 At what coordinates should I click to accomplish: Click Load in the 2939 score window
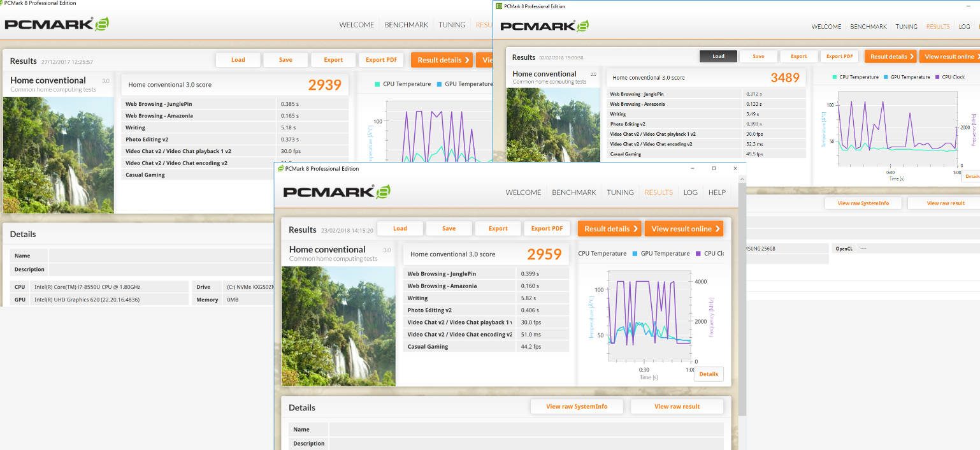238,60
